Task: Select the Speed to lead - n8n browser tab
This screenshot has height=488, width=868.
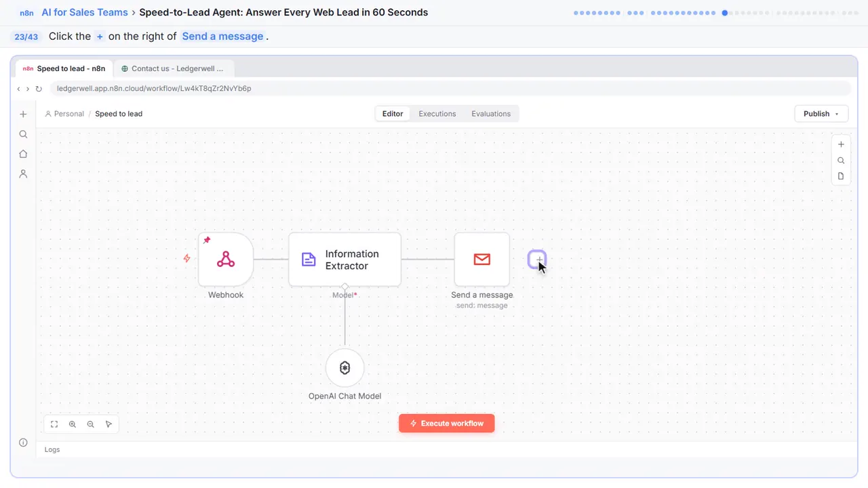Action: click(64, 68)
